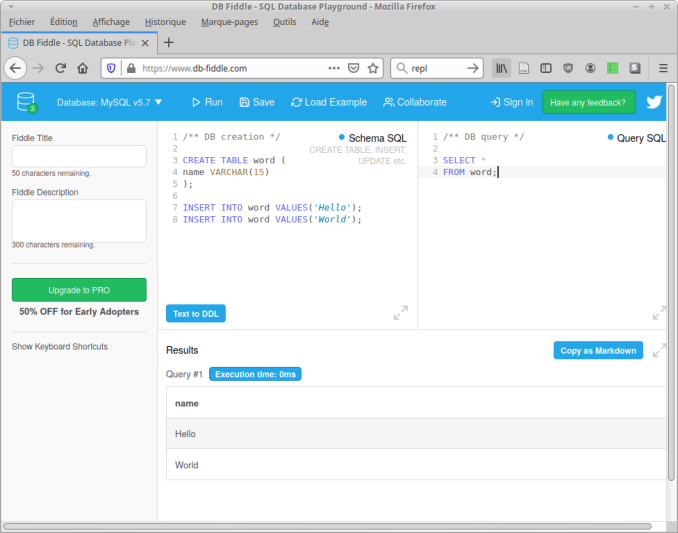
Task: Click Copy as Markdown button
Action: (x=598, y=350)
